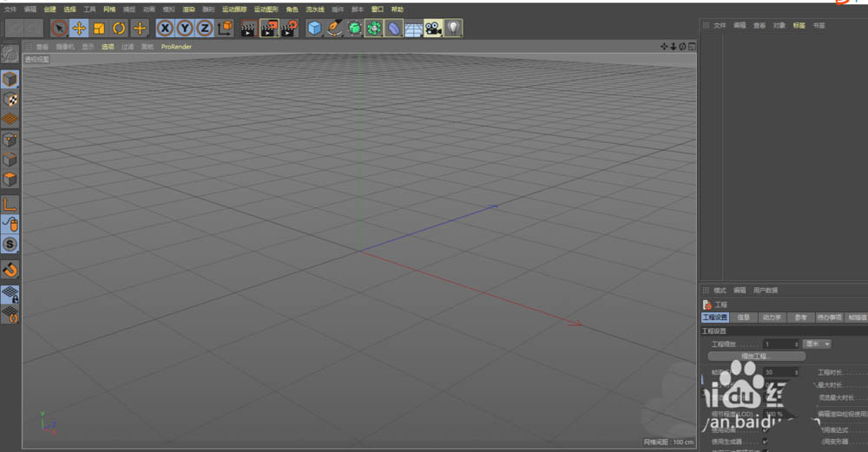The width and height of the screenshot is (868, 452).
Task: Open the 摄像机 viewport menu
Action: [x=65, y=47]
